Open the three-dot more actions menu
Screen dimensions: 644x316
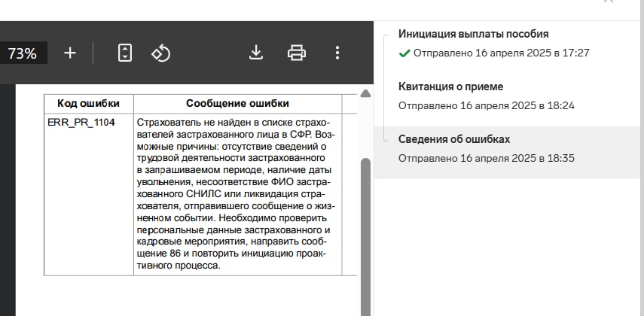pos(337,53)
